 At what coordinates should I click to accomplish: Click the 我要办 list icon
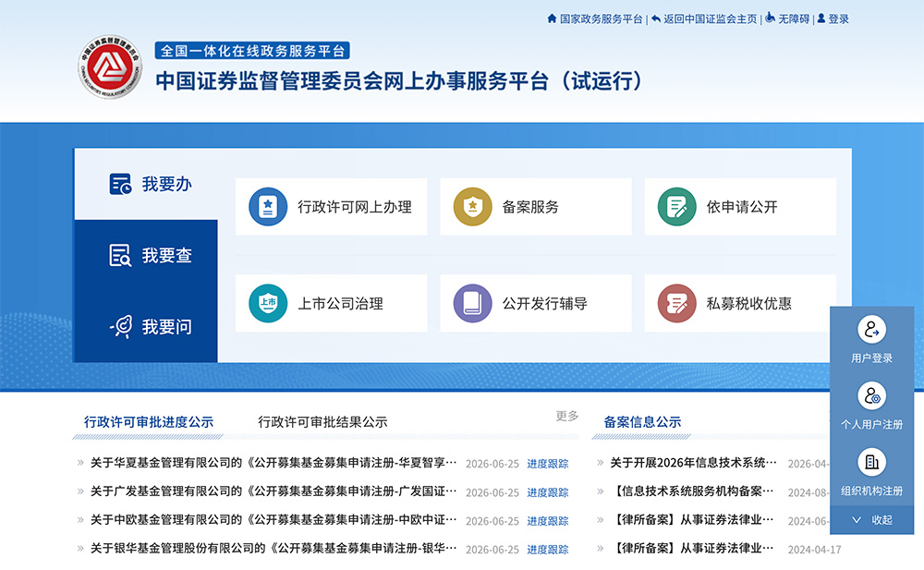121,184
